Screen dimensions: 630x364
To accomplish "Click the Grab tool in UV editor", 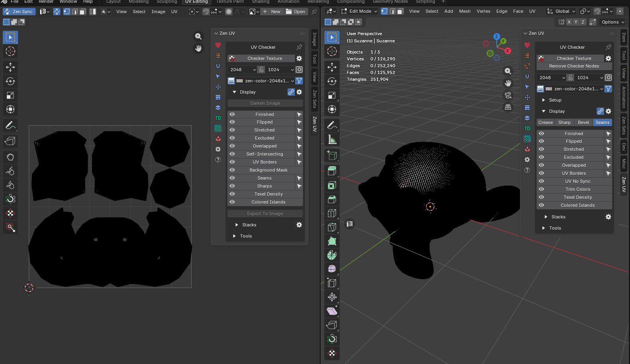I will coord(10,157).
